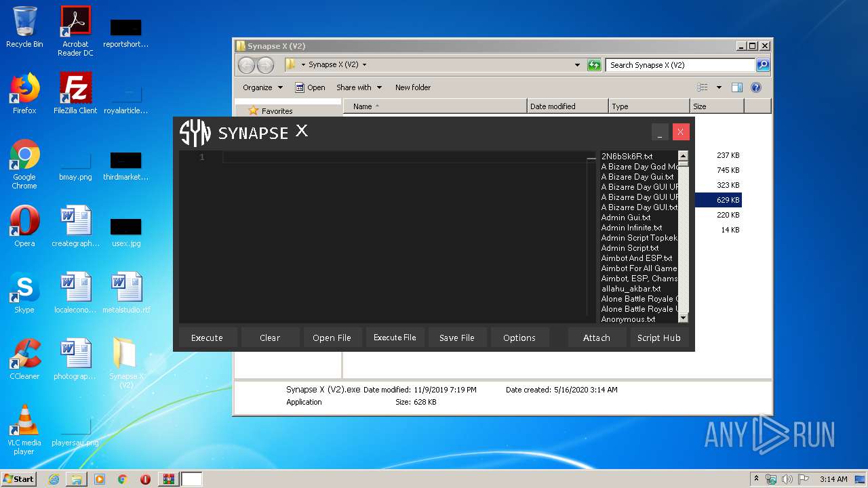Open the Skype desktop shortcut
The height and width of the screenshot is (488, 868).
tap(24, 292)
